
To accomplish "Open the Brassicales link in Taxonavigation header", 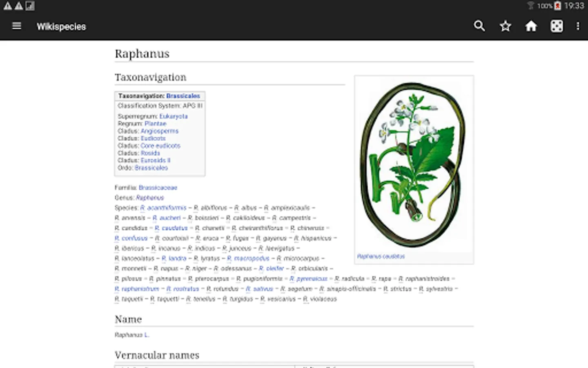I will 183,96.
